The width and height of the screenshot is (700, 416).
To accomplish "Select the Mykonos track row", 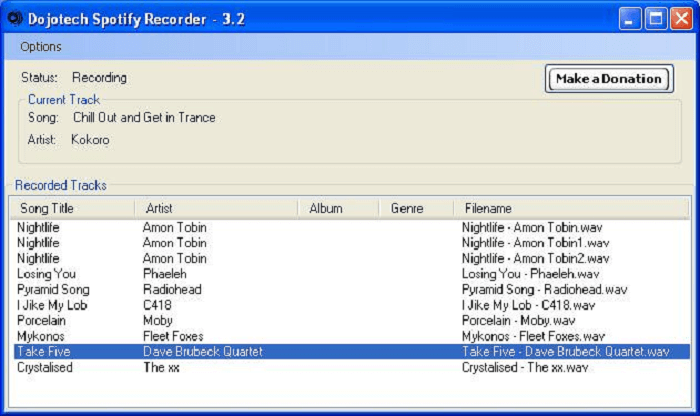I will (x=351, y=336).
